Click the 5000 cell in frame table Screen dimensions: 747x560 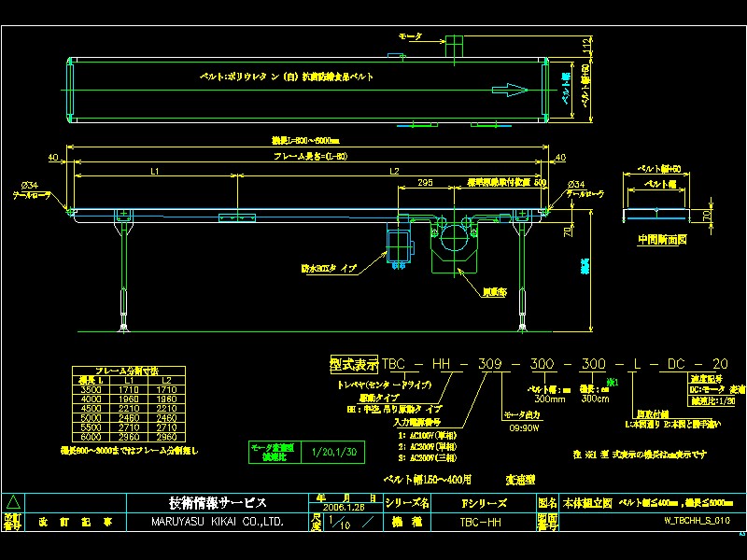91,418
